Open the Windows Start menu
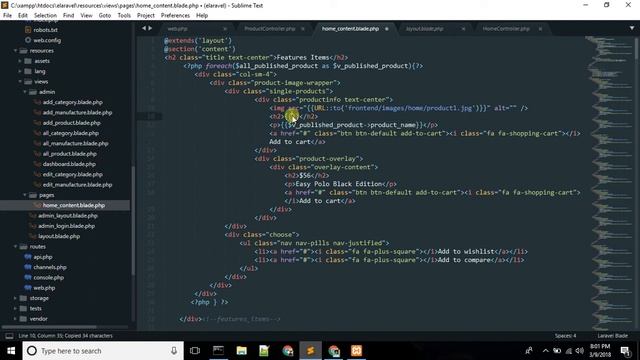The height and width of the screenshot is (360, 640). [x=11, y=351]
